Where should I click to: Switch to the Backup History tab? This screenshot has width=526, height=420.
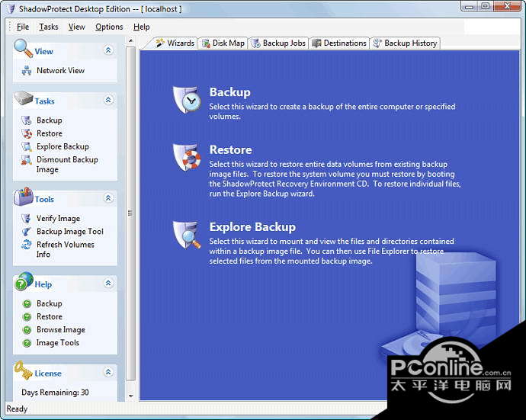[405, 43]
